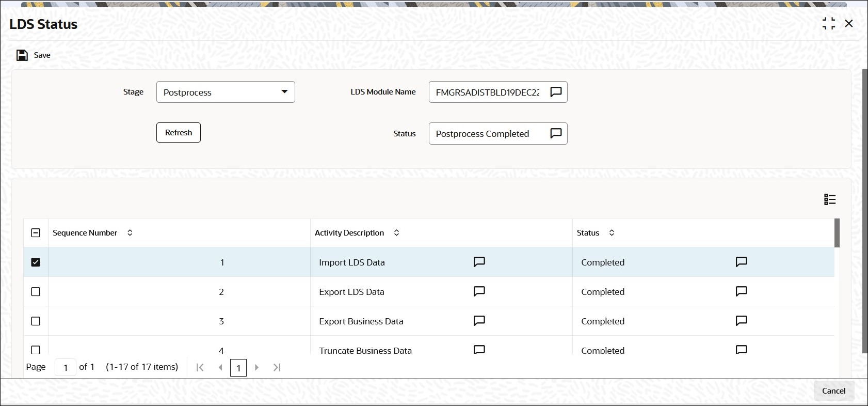
Task: Click the Export Business Data cell text
Action: 361,321
